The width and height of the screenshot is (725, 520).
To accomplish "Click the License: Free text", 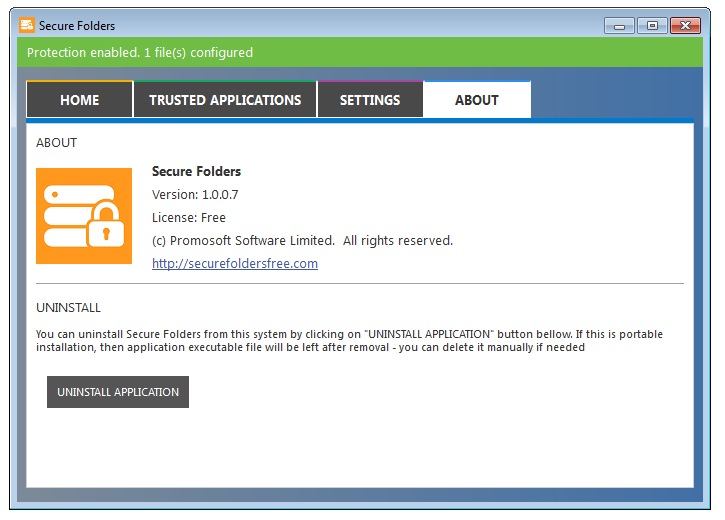I will pos(189,218).
